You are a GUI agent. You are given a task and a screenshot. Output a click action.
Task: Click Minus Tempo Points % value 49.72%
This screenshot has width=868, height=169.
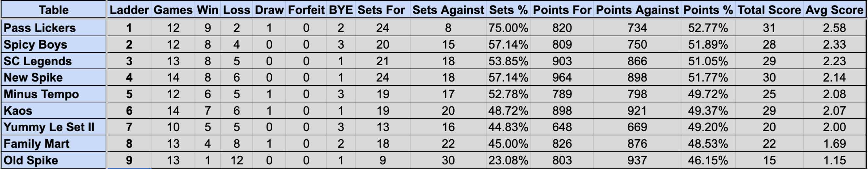tap(708, 94)
